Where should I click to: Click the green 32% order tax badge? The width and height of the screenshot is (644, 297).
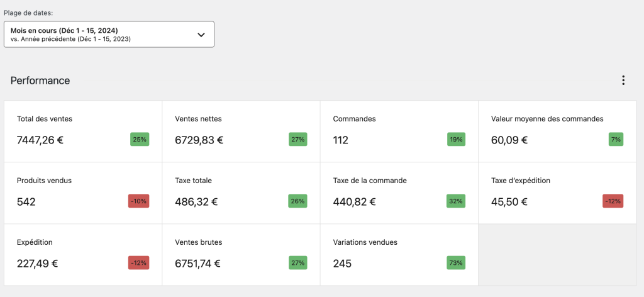456,201
